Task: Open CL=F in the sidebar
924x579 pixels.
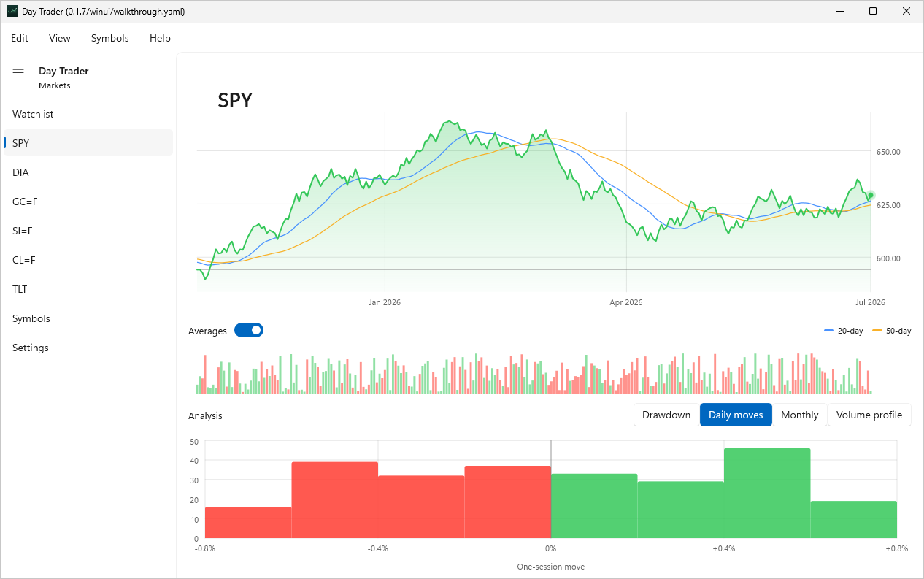Action: click(88, 260)
